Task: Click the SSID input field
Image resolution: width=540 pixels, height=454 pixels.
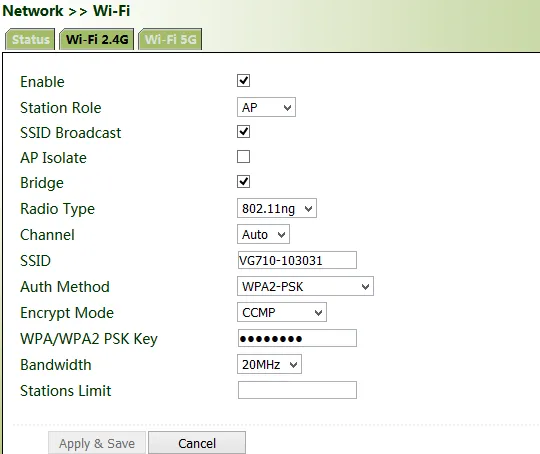Action: [x=297, y=260]
